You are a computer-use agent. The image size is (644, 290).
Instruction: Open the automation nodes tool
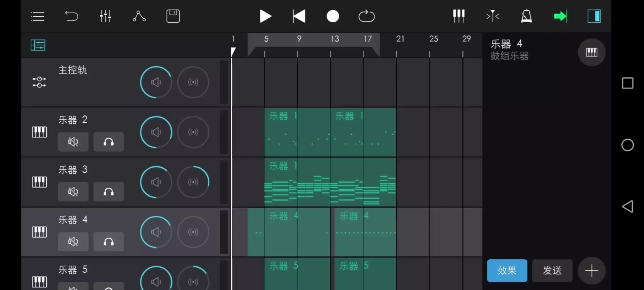pyautogui.click(x=139, y=16)
